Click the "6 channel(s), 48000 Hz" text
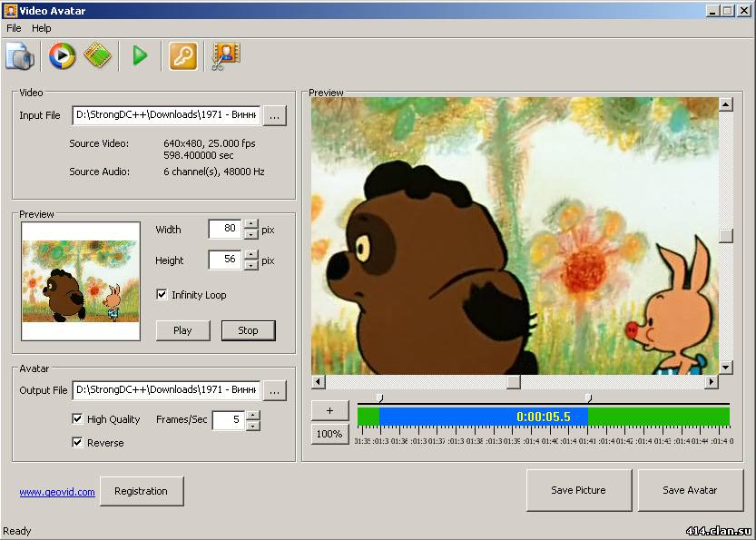 point(214,172)
